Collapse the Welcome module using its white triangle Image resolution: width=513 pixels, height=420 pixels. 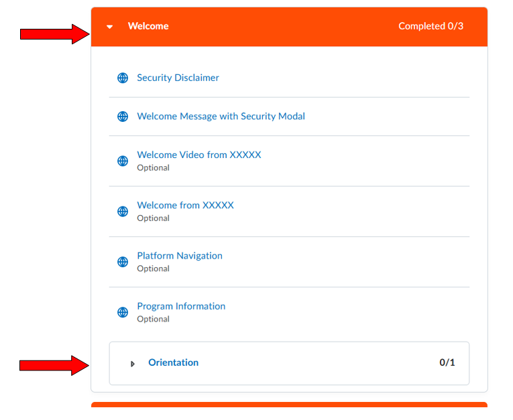tap(110, 27)
